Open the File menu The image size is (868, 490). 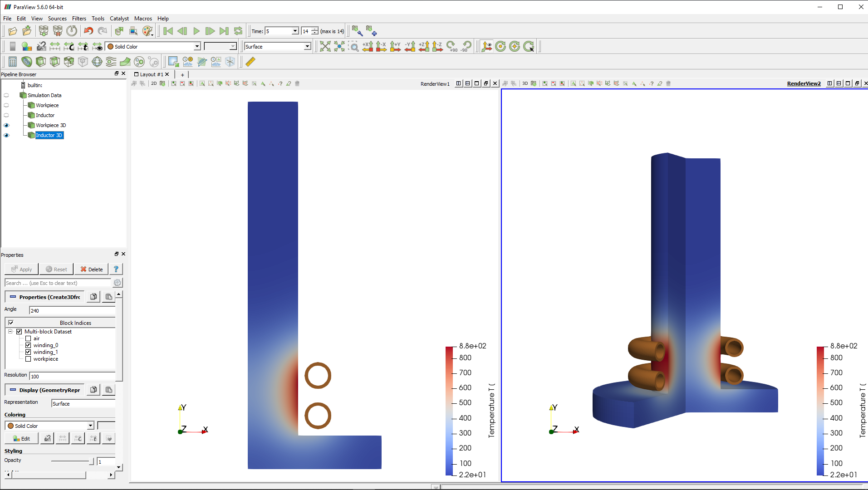pyautogui.click(x=7, y=19)
